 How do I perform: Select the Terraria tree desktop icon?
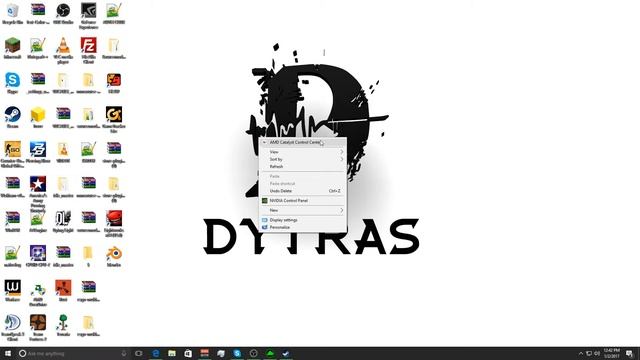coord(63,322)
